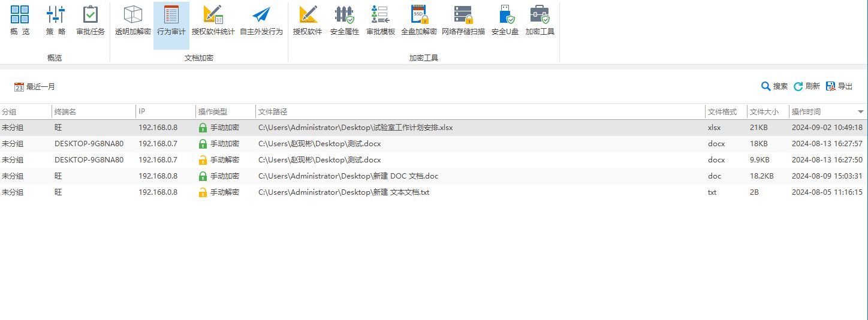
Task: Open the 最近一月 date range filter
Action: click(x=35, y=87)
